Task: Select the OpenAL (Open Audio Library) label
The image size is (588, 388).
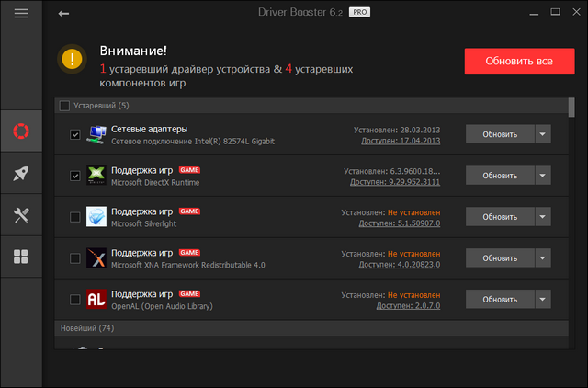Action: pyautogui.click(x=162, y=306)
